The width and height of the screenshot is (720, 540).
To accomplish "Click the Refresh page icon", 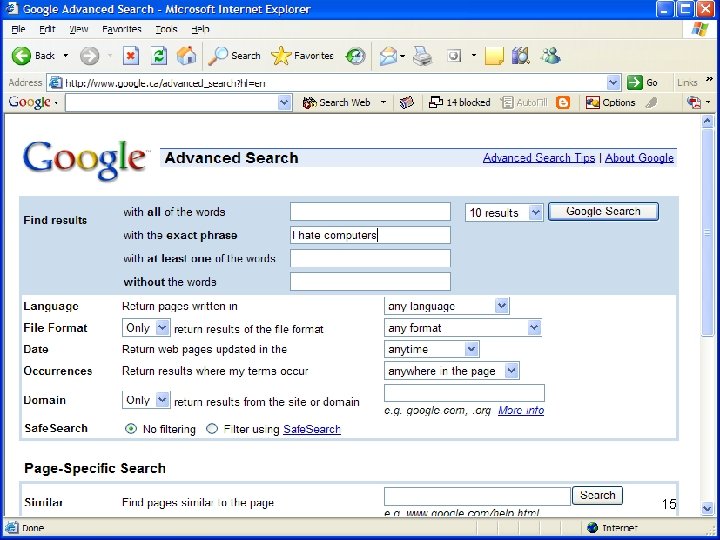I will (159, 56).
